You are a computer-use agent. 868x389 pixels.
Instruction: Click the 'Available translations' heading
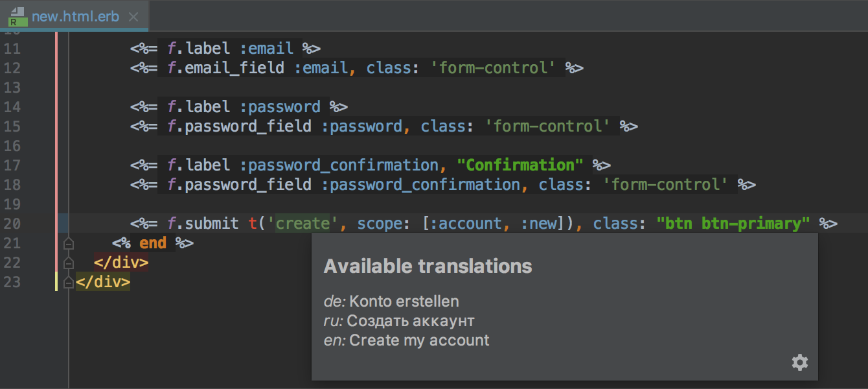[428, 266]
